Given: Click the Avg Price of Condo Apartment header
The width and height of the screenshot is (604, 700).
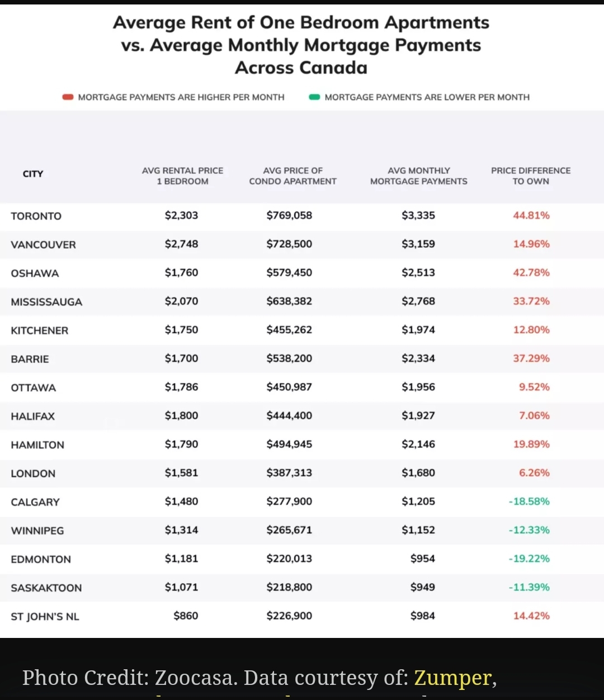Looking at the screenshot, I should click(292, 176).
